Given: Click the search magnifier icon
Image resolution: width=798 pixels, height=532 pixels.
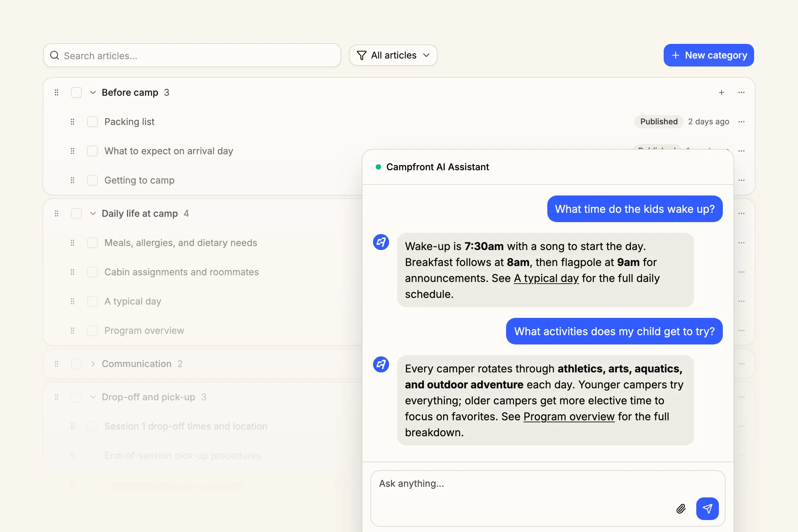Looking at the screenshot, I should (x=55, y=55).
